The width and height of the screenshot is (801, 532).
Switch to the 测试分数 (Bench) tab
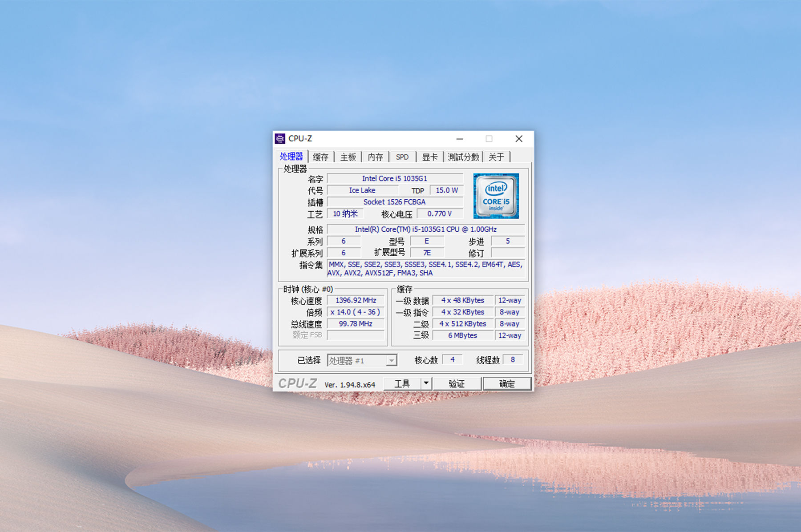pos(463,157)
